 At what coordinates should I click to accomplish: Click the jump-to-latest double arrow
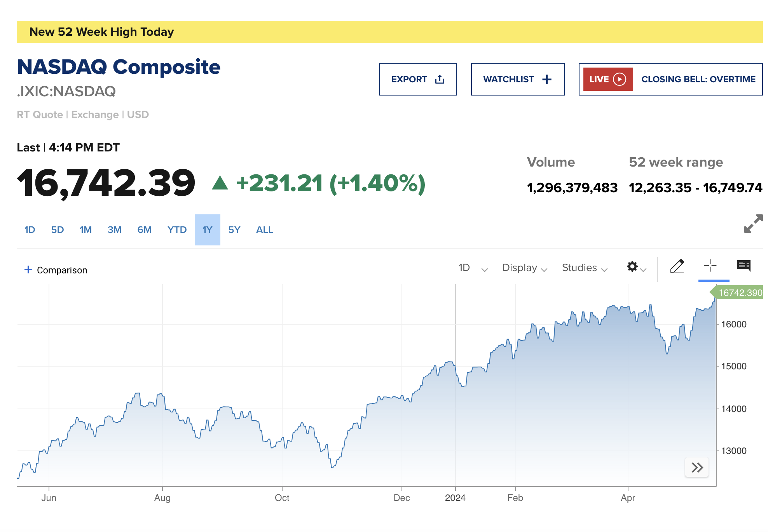click(x=697, y=468)
